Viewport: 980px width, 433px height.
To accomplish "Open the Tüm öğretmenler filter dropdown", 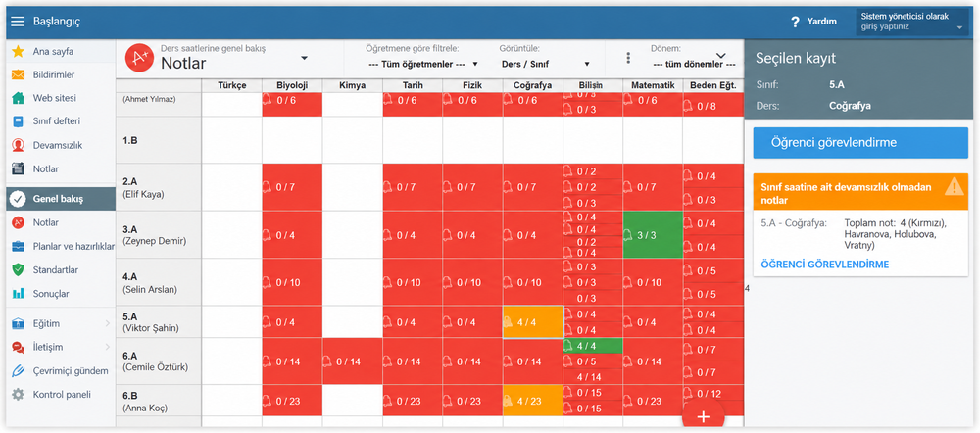I will [x=422, y=64].
